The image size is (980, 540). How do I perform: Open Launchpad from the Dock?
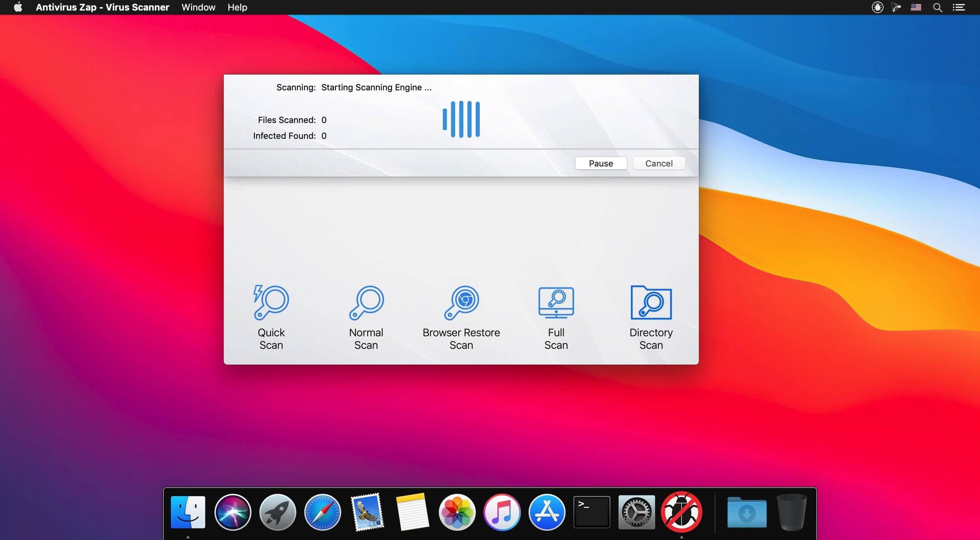point(278,512)
